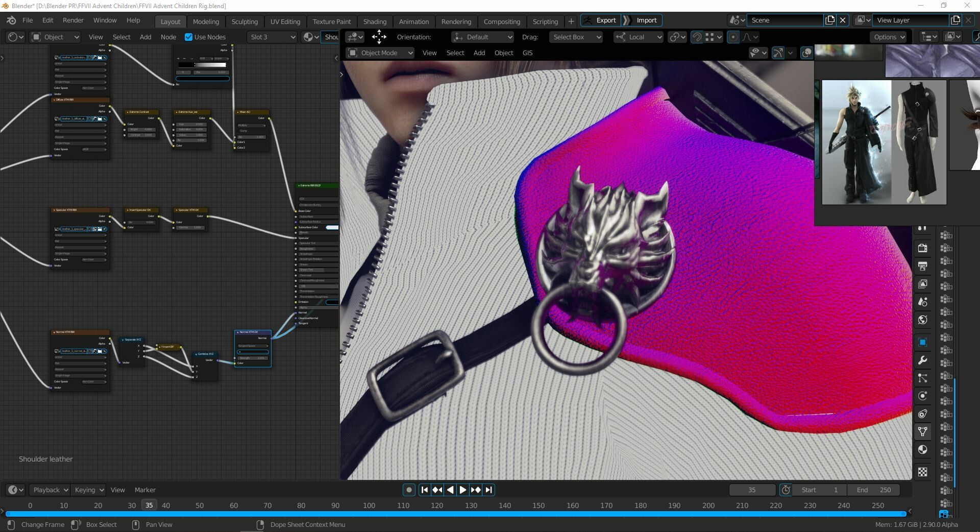Screen dimensions: 980x532
Task: Open the pivot point dropdown
Action: (677, 37)
